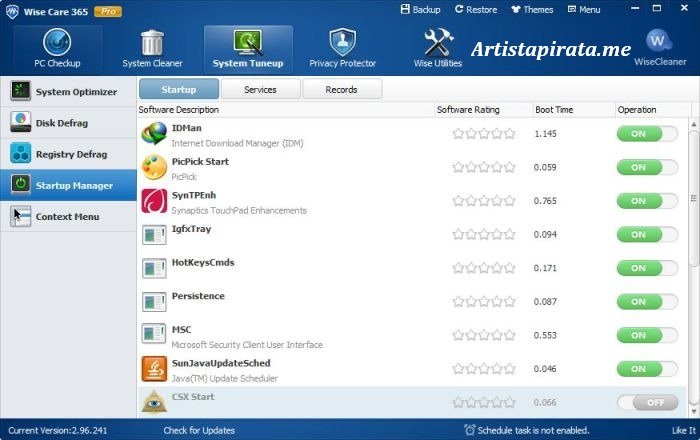The image size is (700, 440).
Task: Click Check for Updates
Action: 199,430
